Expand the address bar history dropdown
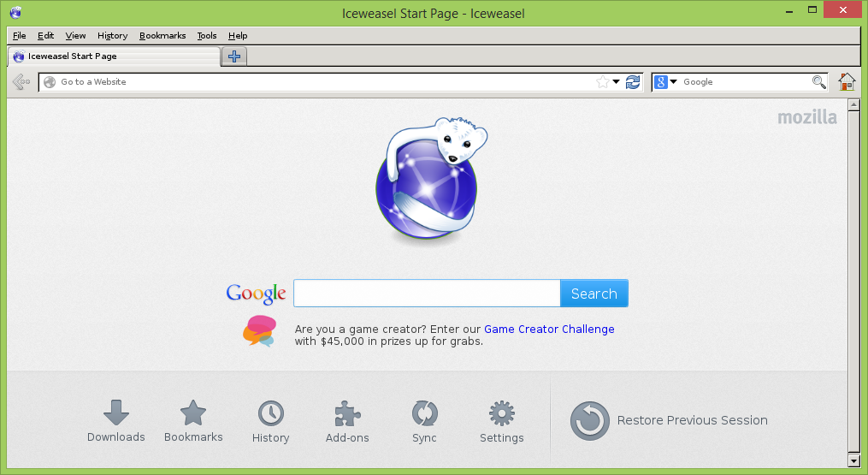 click(616, 82)
